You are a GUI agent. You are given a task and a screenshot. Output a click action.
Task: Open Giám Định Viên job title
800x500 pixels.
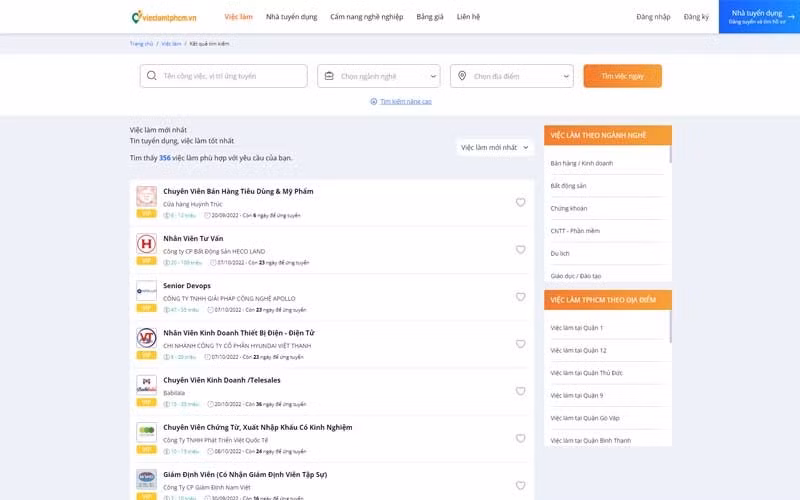pyautogui.click(x=245, y=474)
